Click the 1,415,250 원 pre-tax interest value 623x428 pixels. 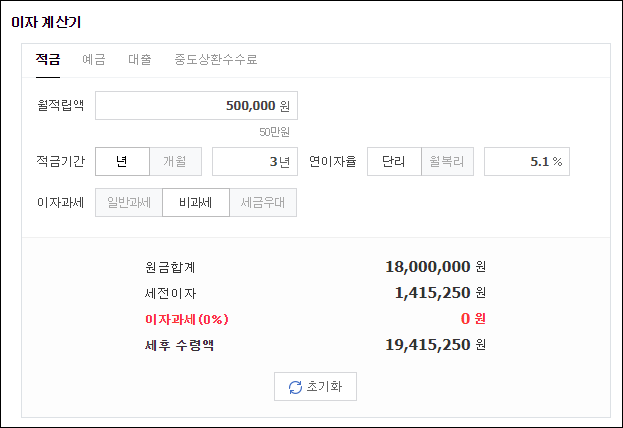pos(440,293)
